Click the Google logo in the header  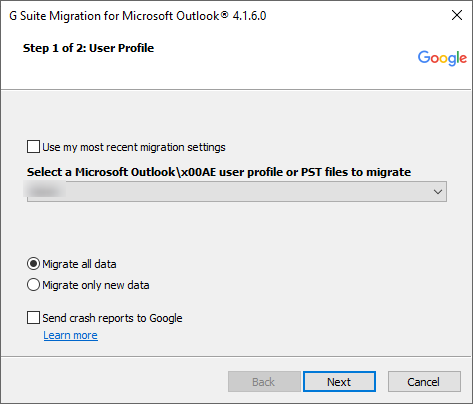[x=442, y=58]
